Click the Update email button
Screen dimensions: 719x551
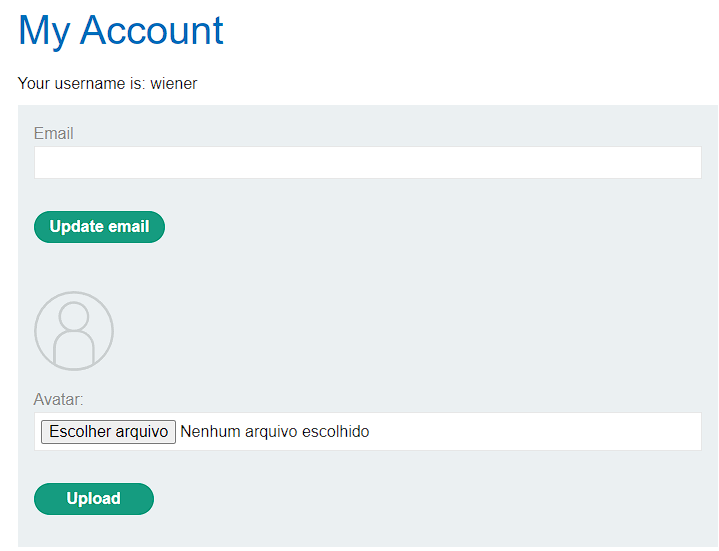click(100, 227)
